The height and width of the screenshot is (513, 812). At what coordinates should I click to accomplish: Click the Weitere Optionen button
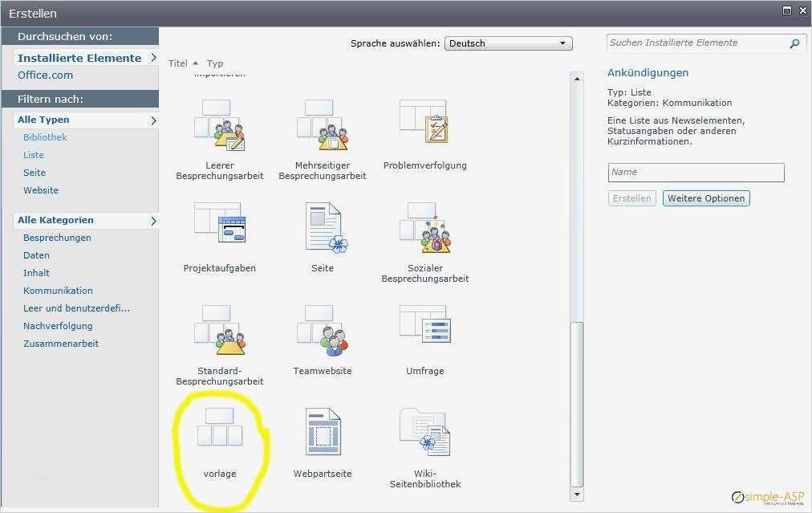click(705, 197)
